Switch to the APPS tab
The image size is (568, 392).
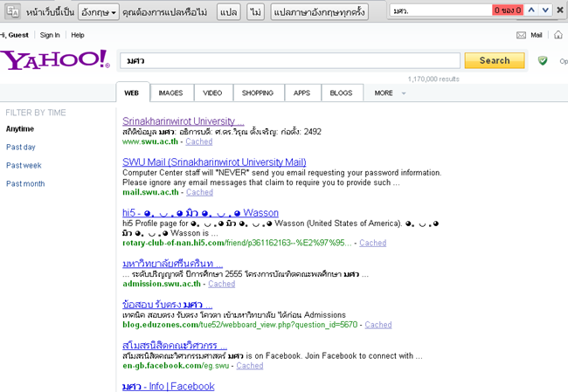[x=301, y=93]
